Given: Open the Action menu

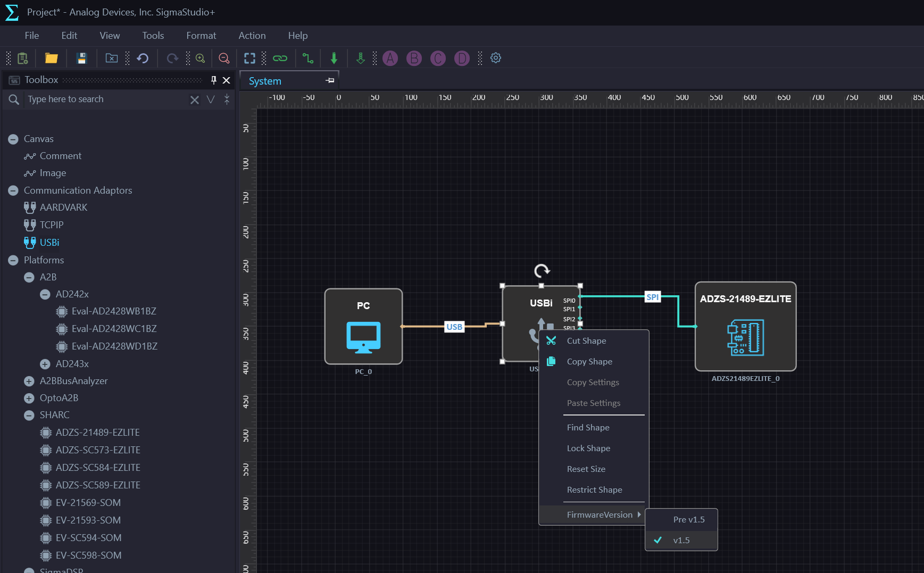Looking at the screenshot, I should coord(252,36).
